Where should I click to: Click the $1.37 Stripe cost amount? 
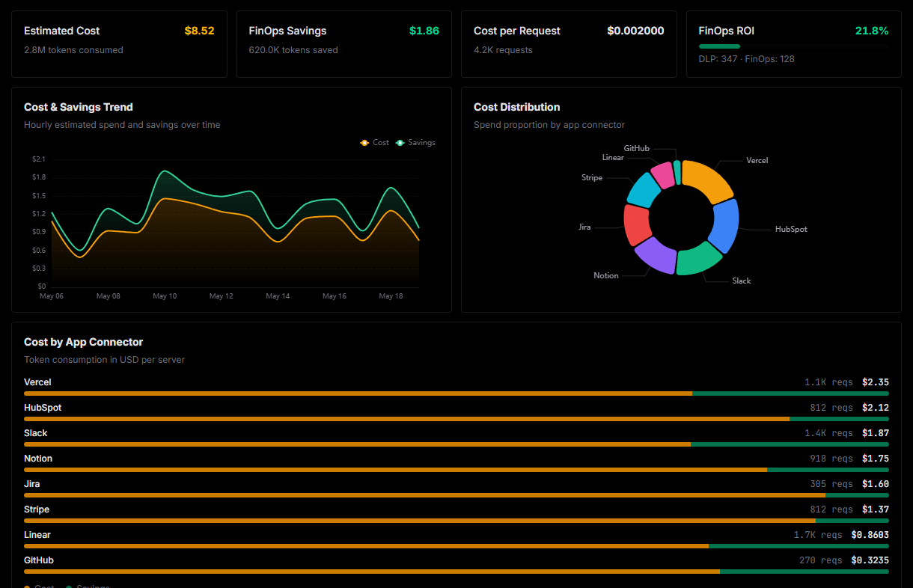pos(876,509)
